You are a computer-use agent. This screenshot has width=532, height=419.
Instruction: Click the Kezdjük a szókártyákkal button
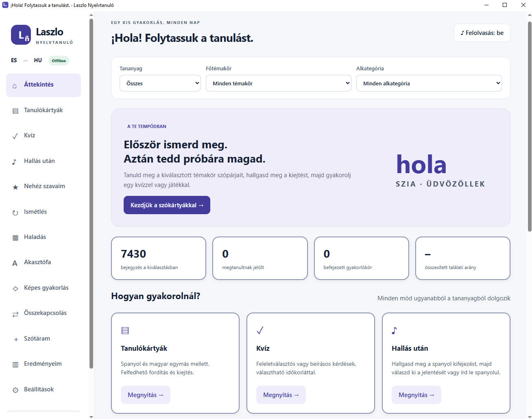coord(167,205)
